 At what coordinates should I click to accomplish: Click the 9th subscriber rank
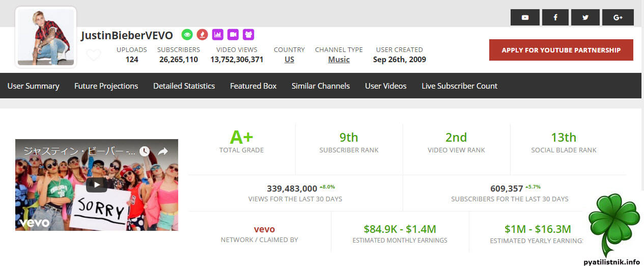[349, 138]
